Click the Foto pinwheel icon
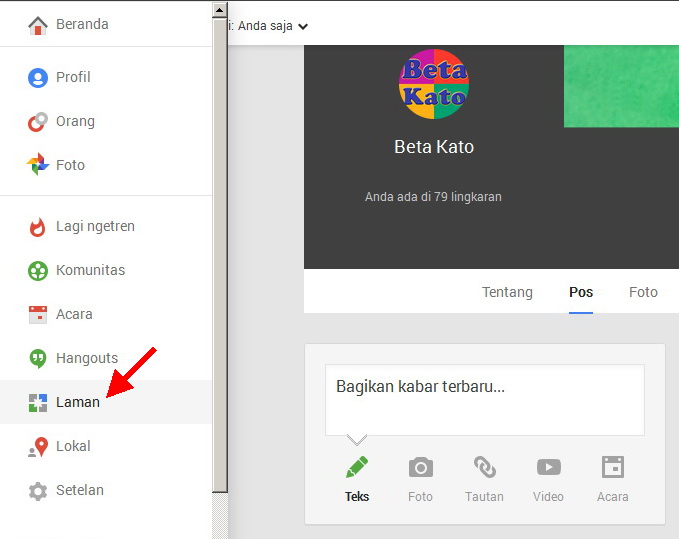The width and height of the screenshot is (679, 539). (x=38, y=165)
